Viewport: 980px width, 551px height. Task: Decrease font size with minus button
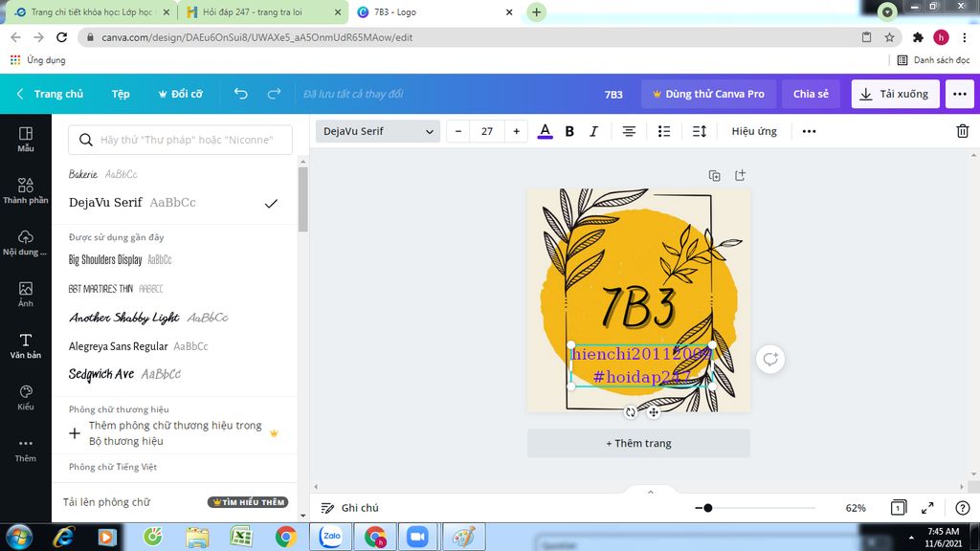(458, 131)
